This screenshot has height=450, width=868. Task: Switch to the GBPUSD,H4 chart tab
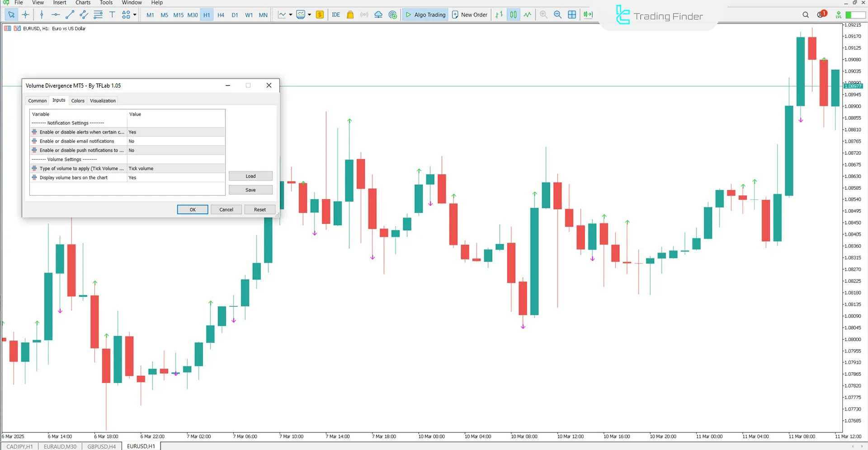point(101,446)
